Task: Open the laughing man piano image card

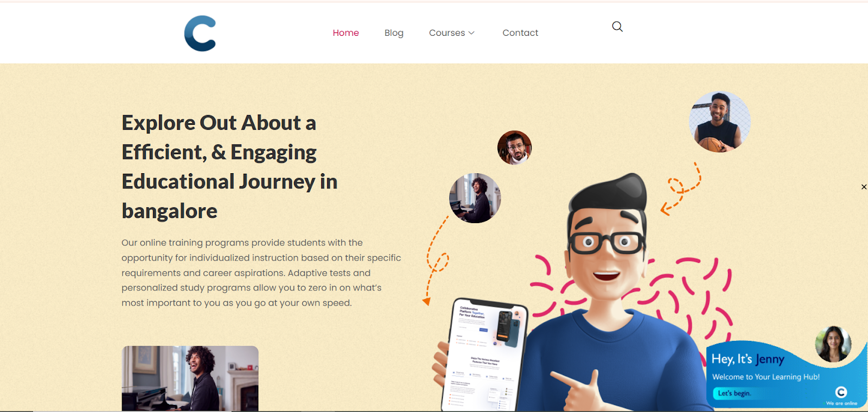Action: tap(190, 378)
